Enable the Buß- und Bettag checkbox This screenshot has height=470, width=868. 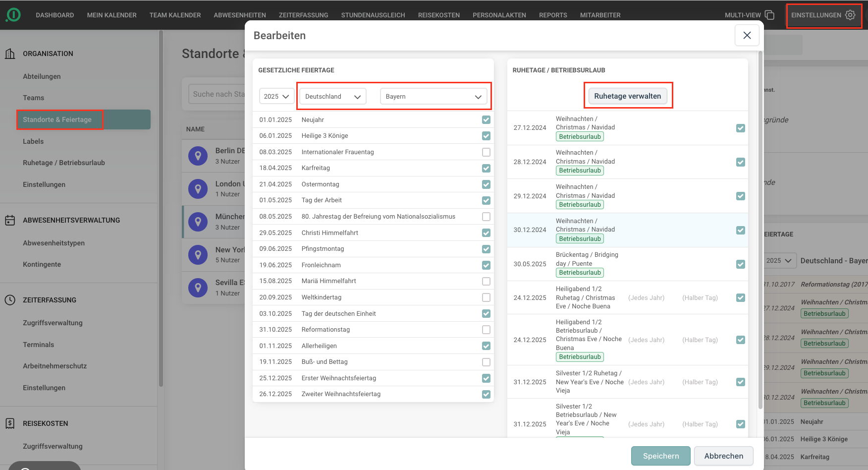486,362
